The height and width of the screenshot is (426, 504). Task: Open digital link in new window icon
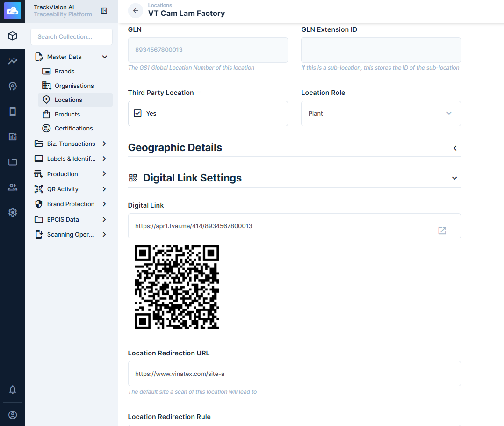click(x=442, y=230)
